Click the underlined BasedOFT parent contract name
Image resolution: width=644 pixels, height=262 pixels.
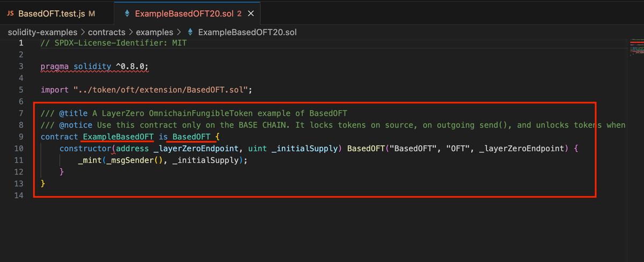192,137
